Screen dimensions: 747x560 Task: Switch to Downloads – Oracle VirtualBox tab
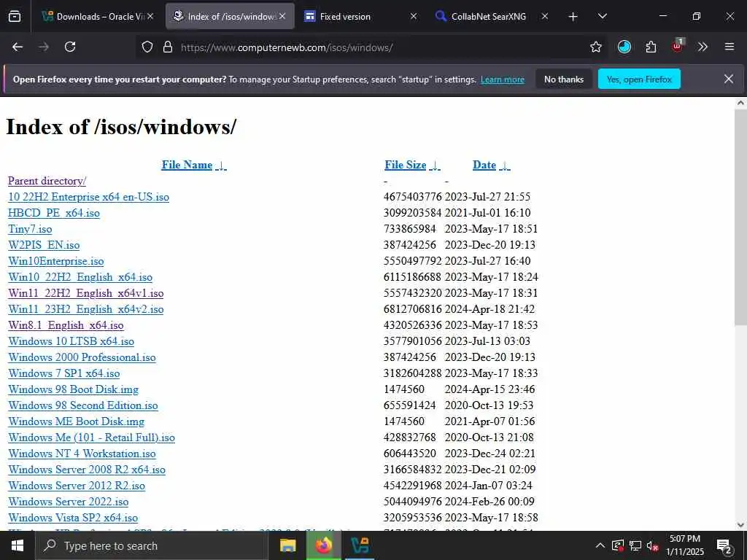pos(97,16)
